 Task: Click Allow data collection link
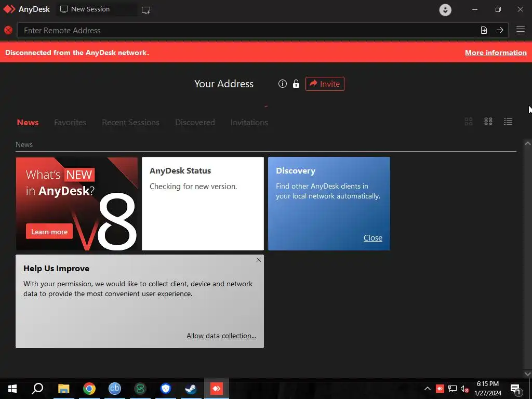[x=221, y=336]
